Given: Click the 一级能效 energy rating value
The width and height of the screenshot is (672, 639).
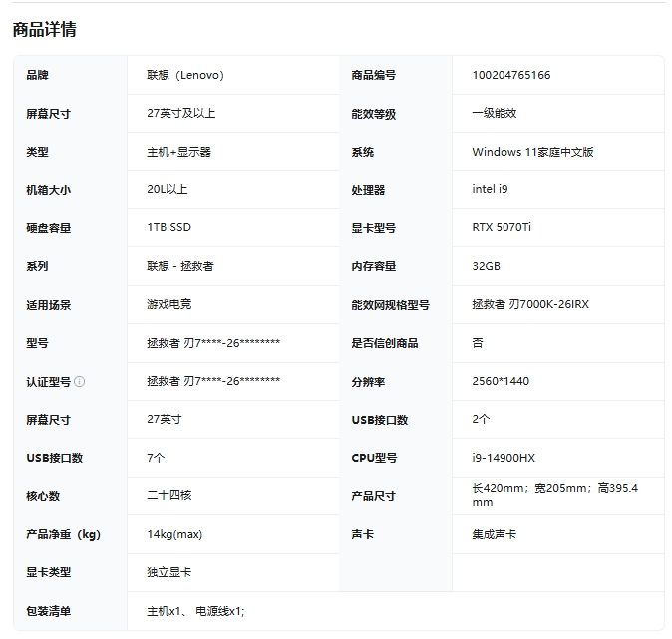Looking at the screenshot, I should pyautogui.click(x=495, y=113).
